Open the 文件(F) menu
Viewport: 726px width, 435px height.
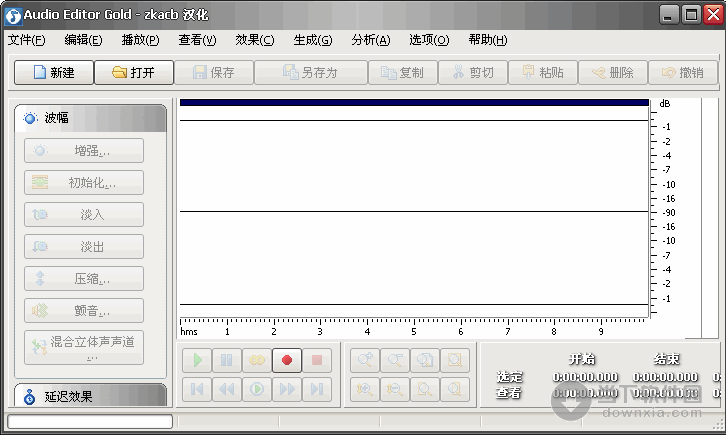(x=27, y=40)
